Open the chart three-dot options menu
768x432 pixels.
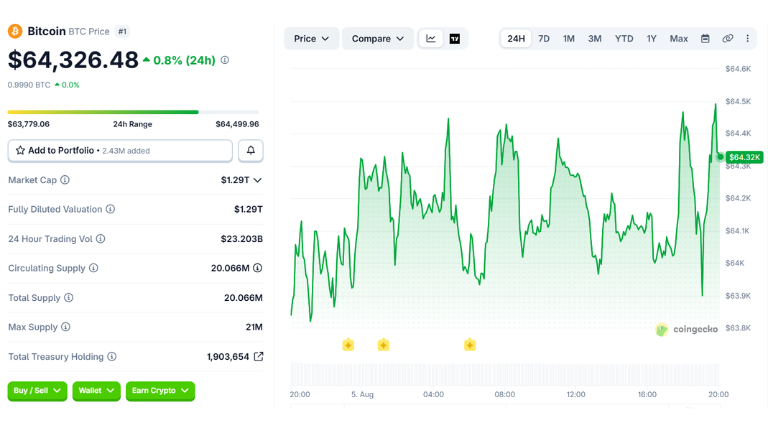[747, 39]
